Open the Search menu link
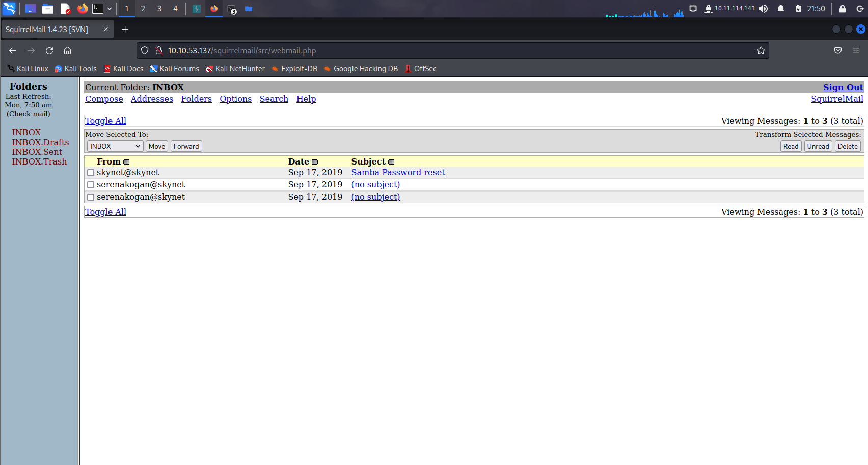The height and width of the screenshot is (465, 868). tap(274, 99)
